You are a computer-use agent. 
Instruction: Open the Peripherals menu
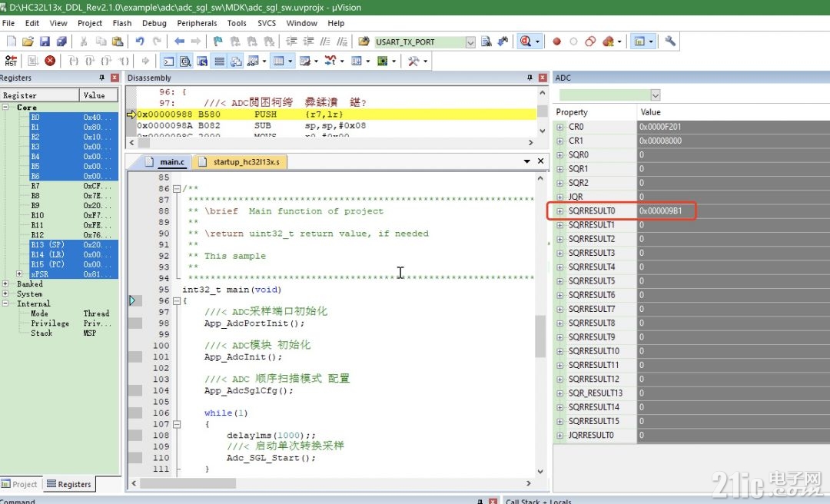197,23
